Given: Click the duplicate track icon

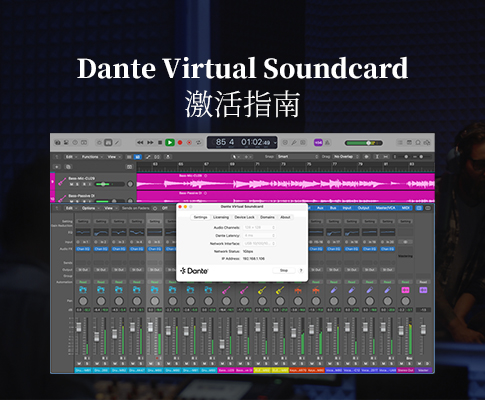Looking at the screenshot, I should (x=68, y=167).
